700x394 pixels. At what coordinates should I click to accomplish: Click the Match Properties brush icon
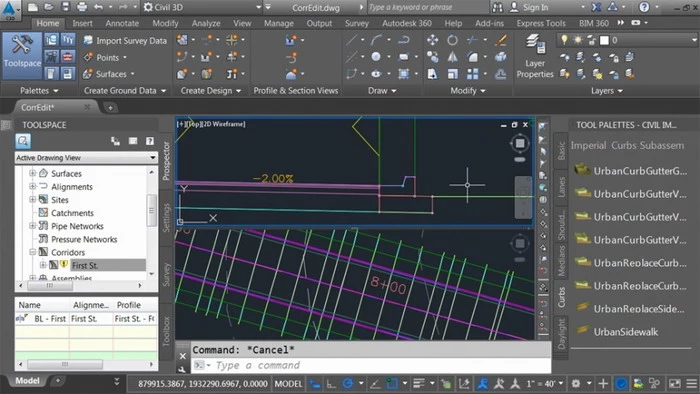[x=500, y=40]
